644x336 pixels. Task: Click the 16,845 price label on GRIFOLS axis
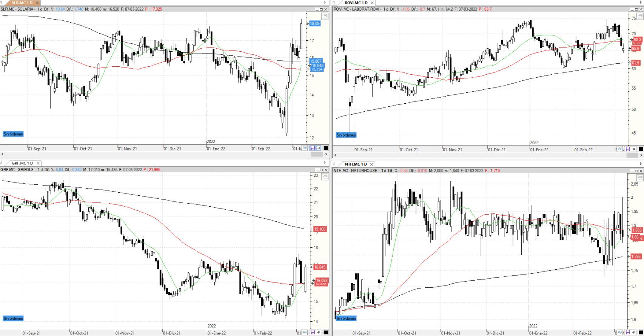320,267
